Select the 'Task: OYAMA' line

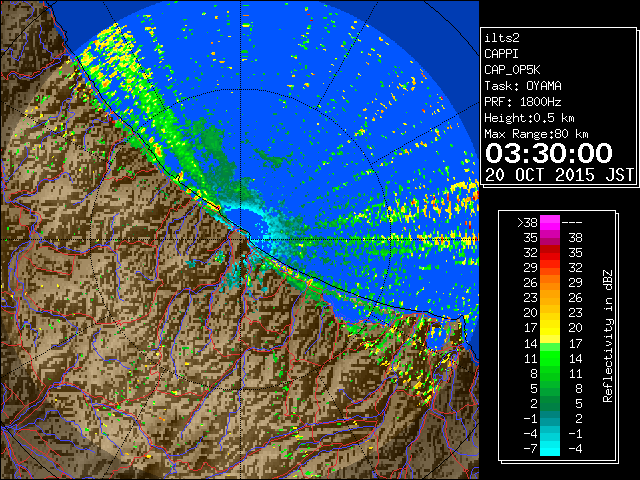(523, 86)
